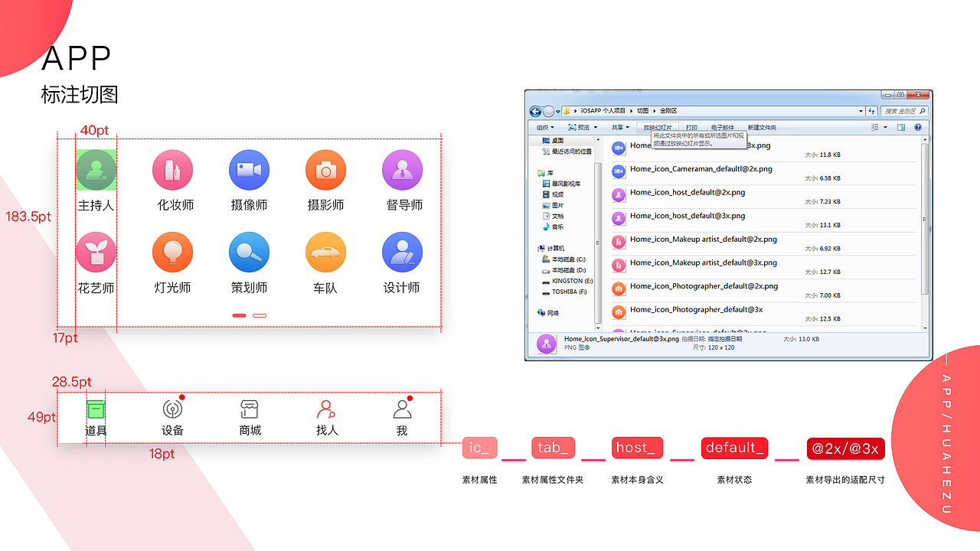Open 本地磁盘 (C:) drive
Viewport: 980px width, 551px height.
(x=563, y=259)
